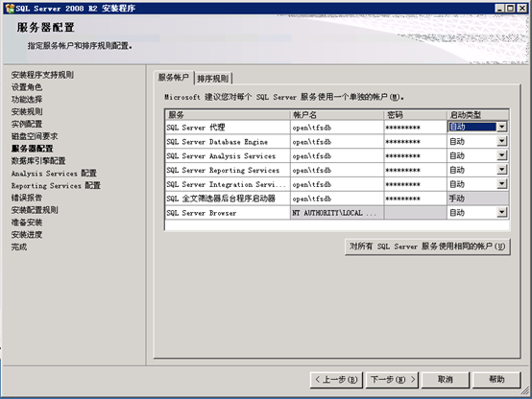This screenshot has height=399, width=532.
Task: Click the 服务 column header
Action: click(228, 115)
